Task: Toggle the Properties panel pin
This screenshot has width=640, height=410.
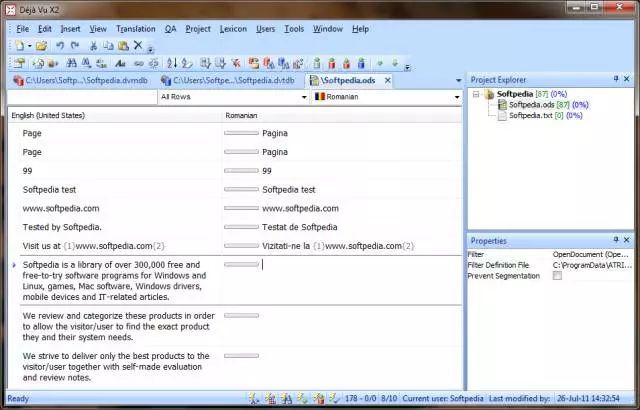Action: point(616,240)
